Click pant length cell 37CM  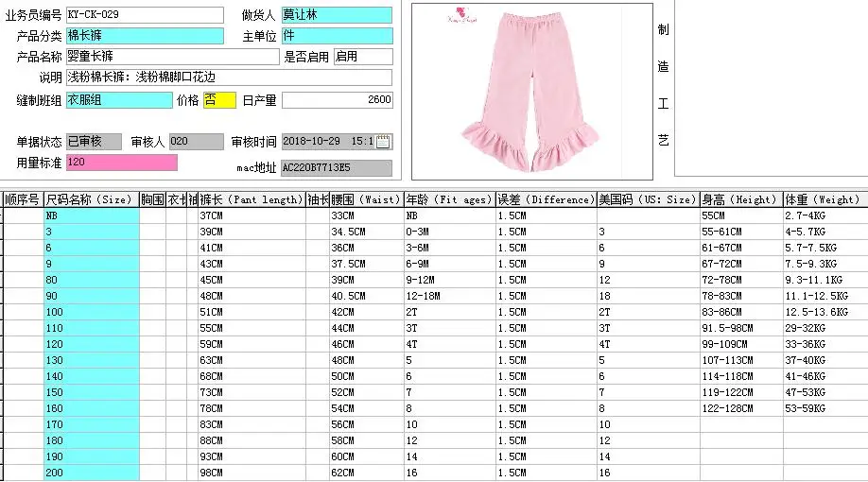click(x=252, y=215)
